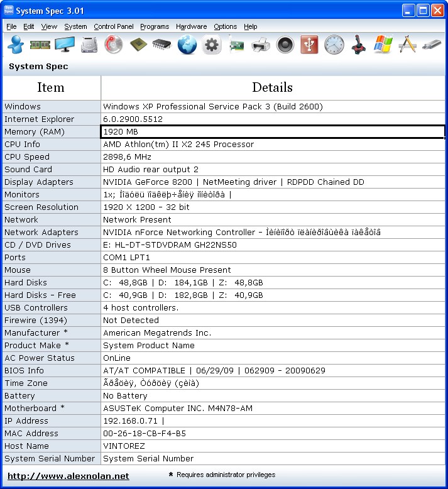Image resolution: width=448 pixels, height=489 pixels.
Task: Select the System Product Name cell
Action: pyautogui.click(x=273, y=346)
